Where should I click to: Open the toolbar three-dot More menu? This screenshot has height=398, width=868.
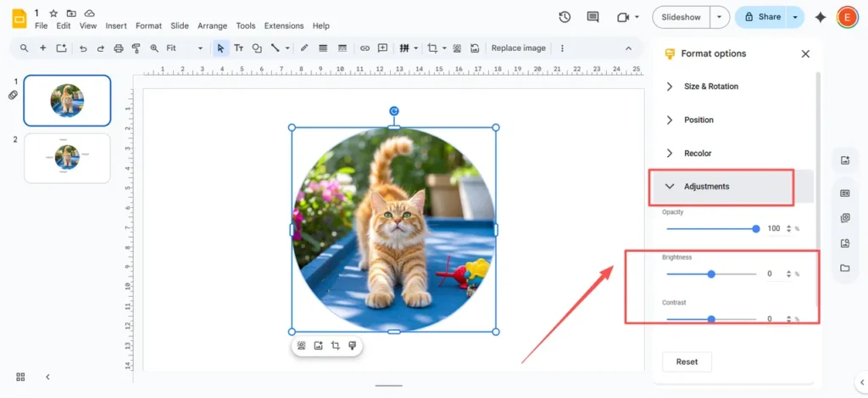point(563,48)
